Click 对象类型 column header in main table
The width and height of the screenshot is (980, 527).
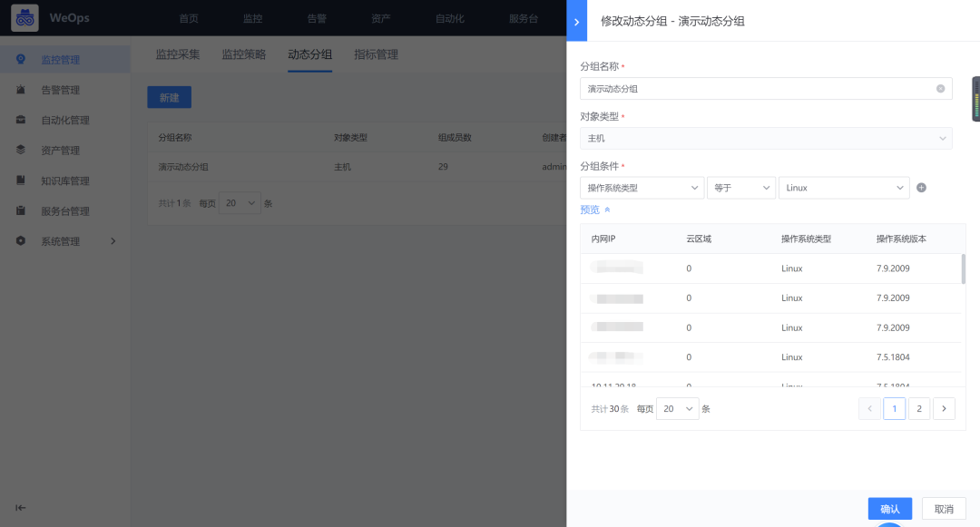[x=350, y=137]
